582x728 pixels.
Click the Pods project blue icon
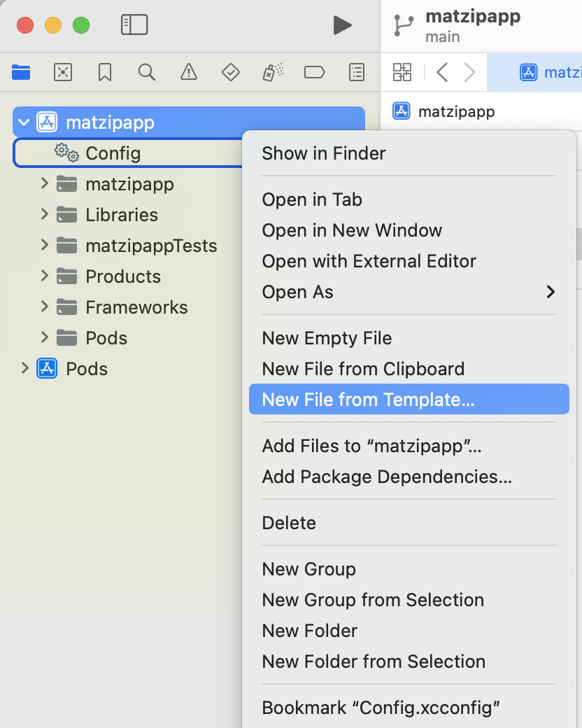pos(47,369)
